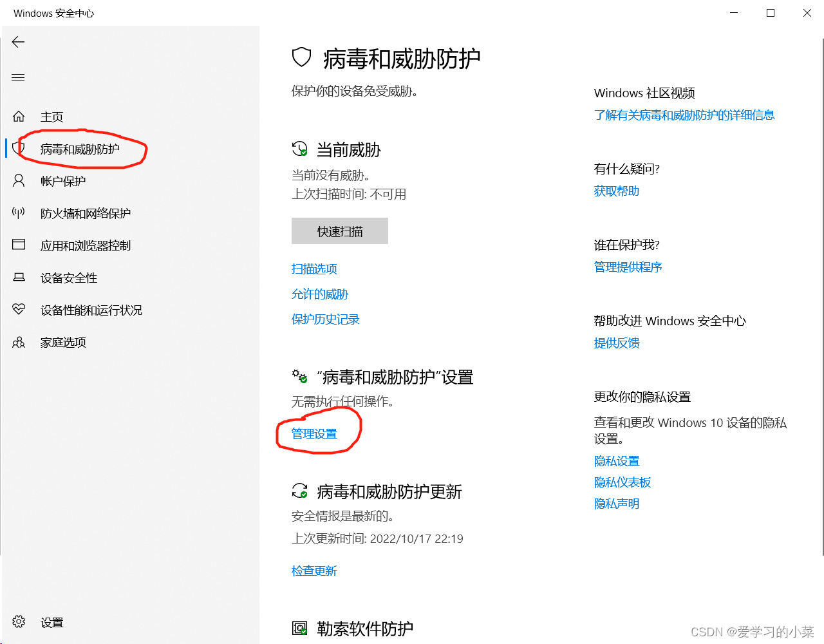
Task: Click the text 无需执行任何操作。
Action: [342, 401]
